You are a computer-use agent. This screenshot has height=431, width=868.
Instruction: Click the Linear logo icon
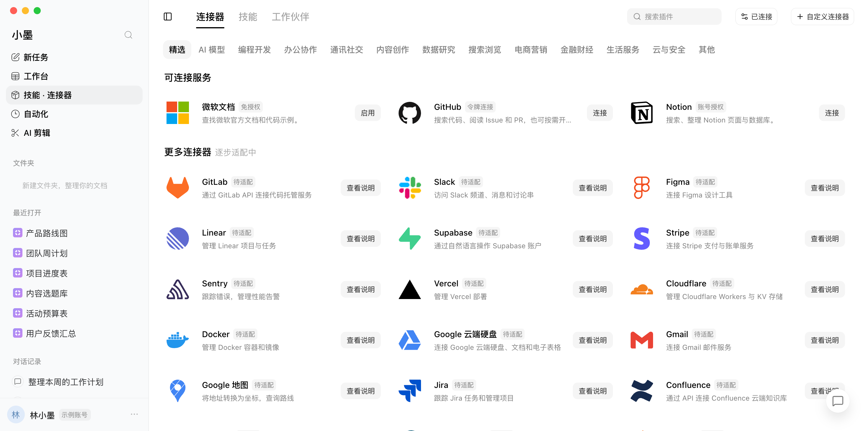point(177,239)
